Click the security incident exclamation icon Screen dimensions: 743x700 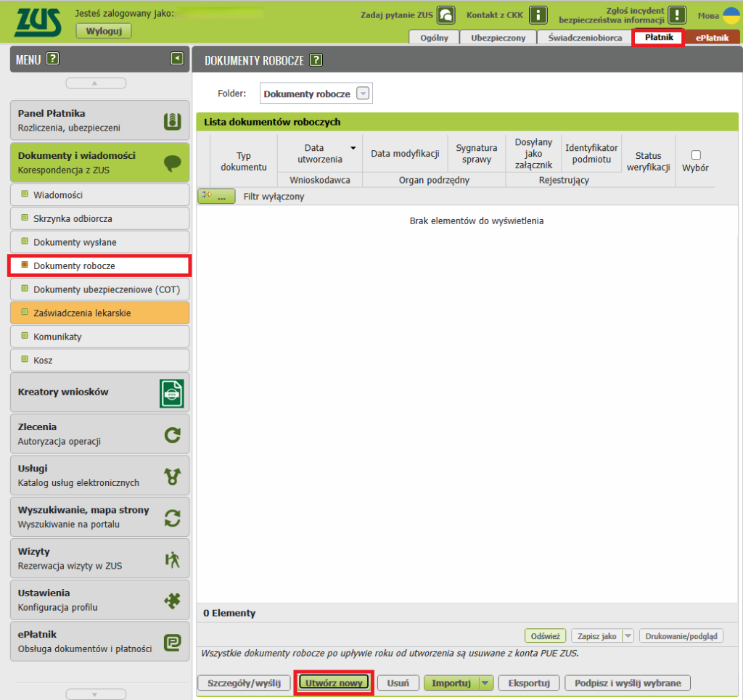[677, 15]
